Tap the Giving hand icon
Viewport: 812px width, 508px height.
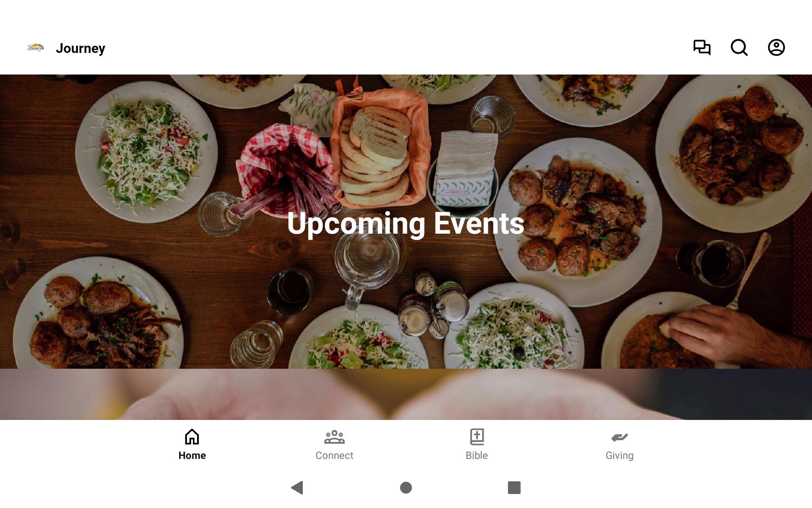[620, 437]
